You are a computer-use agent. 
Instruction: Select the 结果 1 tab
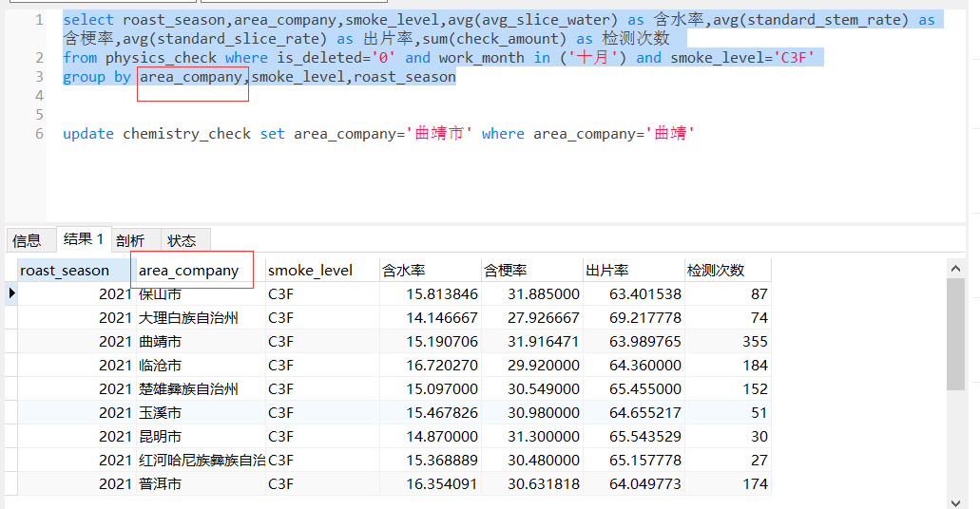pyautogui.click(x=83, y=239)
